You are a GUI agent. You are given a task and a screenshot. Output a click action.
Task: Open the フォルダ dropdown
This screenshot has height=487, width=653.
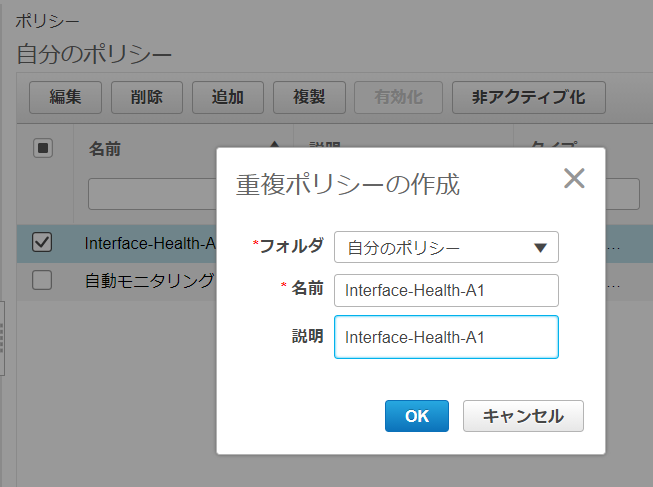446,247
